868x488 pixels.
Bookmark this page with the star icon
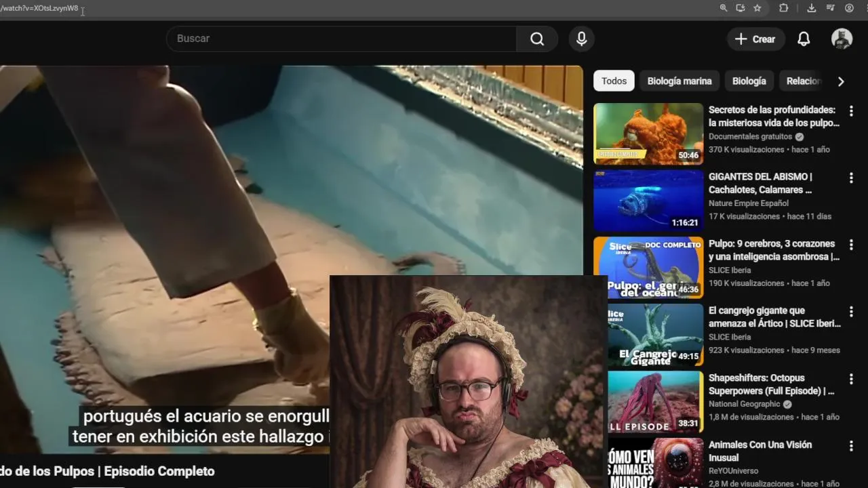(x=757, y=8)
